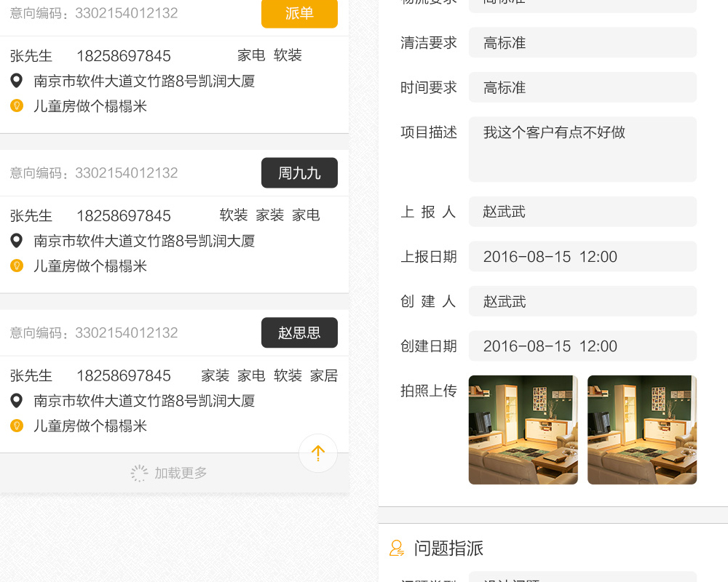Click the address in the 派单 card
728x582 pixels.
144,81
